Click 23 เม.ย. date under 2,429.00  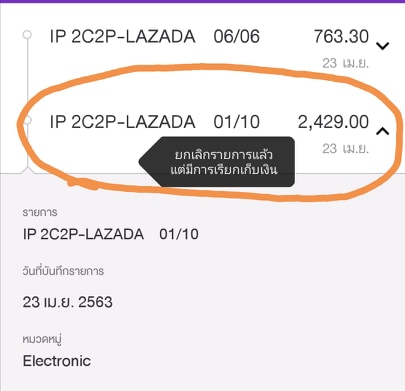pos(345,149)
